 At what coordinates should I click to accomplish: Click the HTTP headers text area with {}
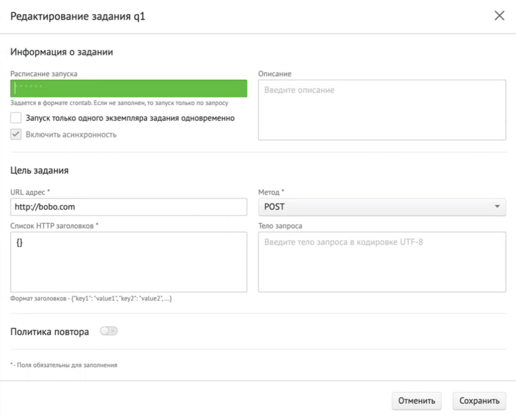point(129,262)
